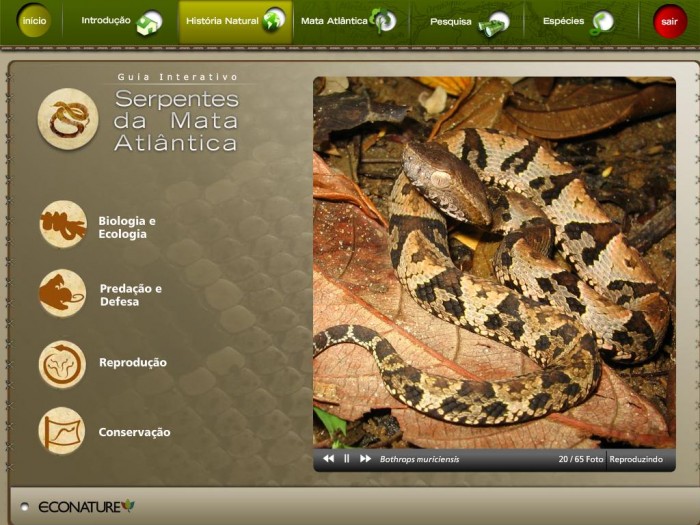Click the Predação e Defesa rodent icon
Screen dimensions: 700x525
[62, 293]
